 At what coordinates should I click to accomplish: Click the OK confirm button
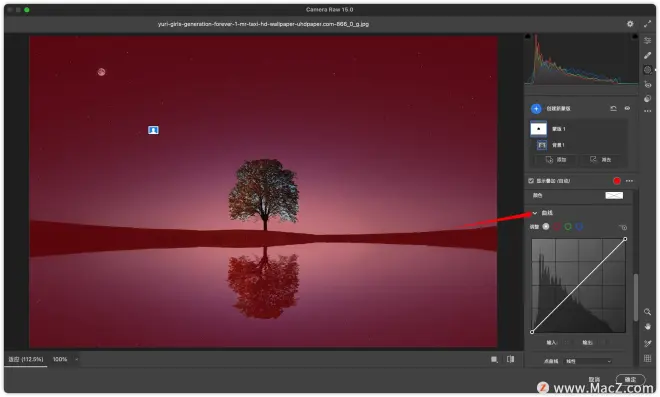[630, 380]
